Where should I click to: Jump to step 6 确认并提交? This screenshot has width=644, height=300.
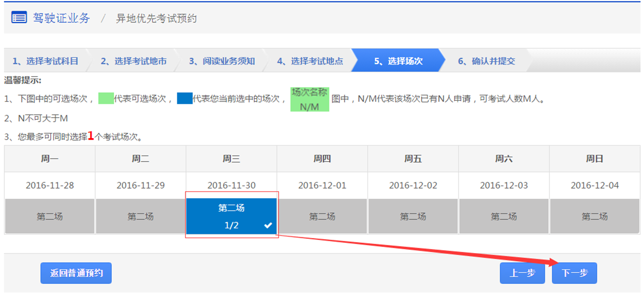click(486, 61)
